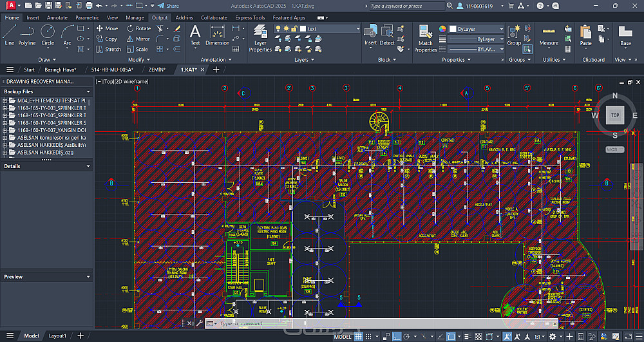Toggle group selection on/off in Groups panel
Screen dimensions: 644x342
(x=527, y=50)
